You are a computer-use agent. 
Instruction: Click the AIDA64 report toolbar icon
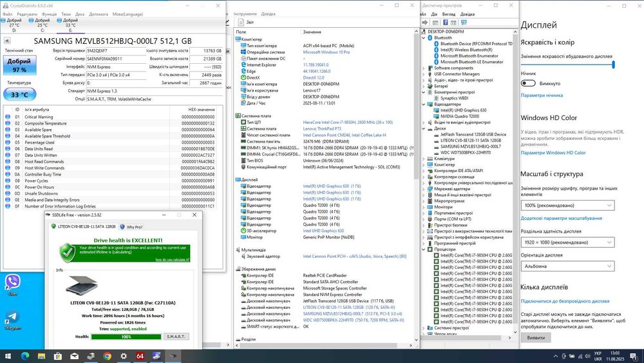click(241, 22)
